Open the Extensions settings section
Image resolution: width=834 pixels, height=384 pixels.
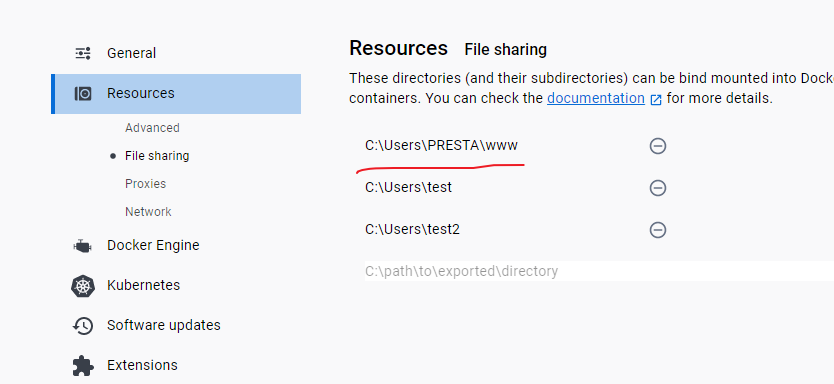tap(142, 365)
